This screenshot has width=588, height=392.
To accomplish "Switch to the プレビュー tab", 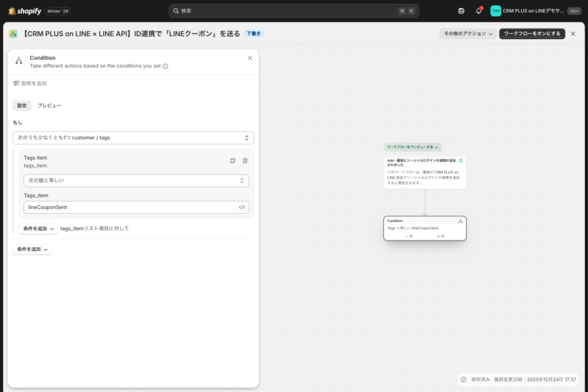I will (49, 106).
